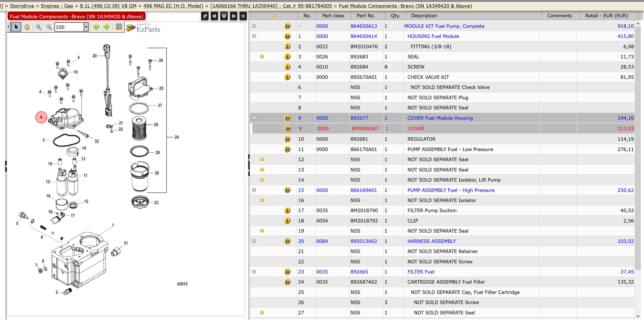Sort by the No. column header
644x320 pixels.
[x=307, y=16]
